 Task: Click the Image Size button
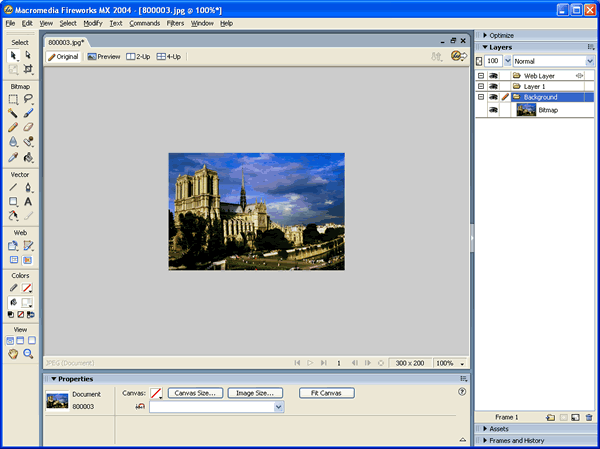[255, 393]
